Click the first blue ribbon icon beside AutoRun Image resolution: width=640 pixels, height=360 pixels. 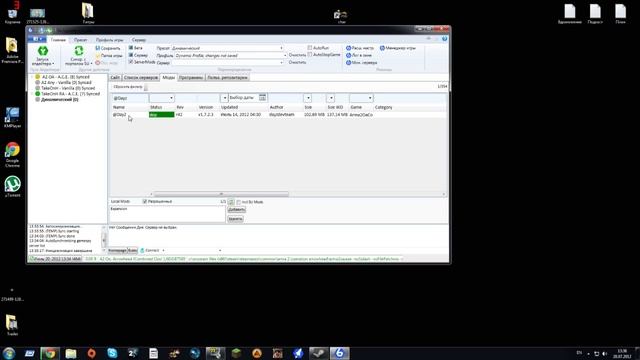[349, 48]
